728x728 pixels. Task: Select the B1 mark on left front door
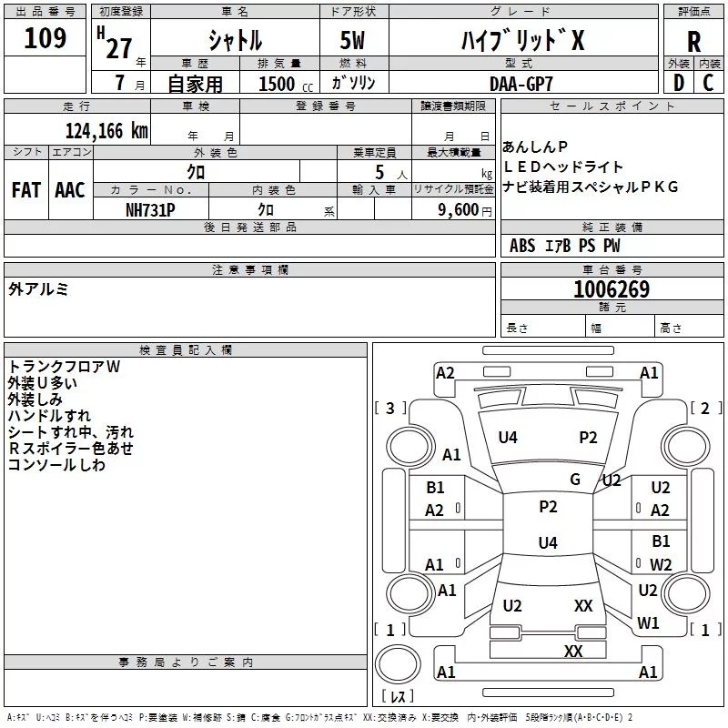[435, 488]
